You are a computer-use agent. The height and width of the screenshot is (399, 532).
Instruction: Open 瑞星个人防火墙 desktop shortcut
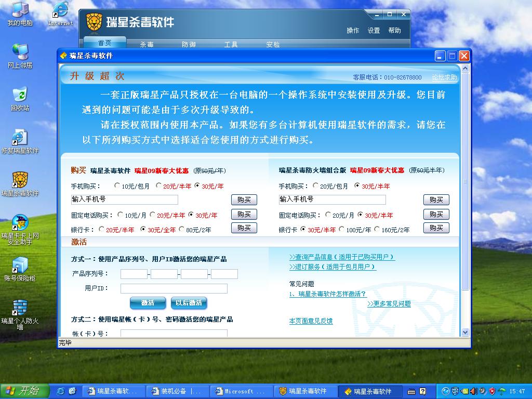click(x=20, y=315)
